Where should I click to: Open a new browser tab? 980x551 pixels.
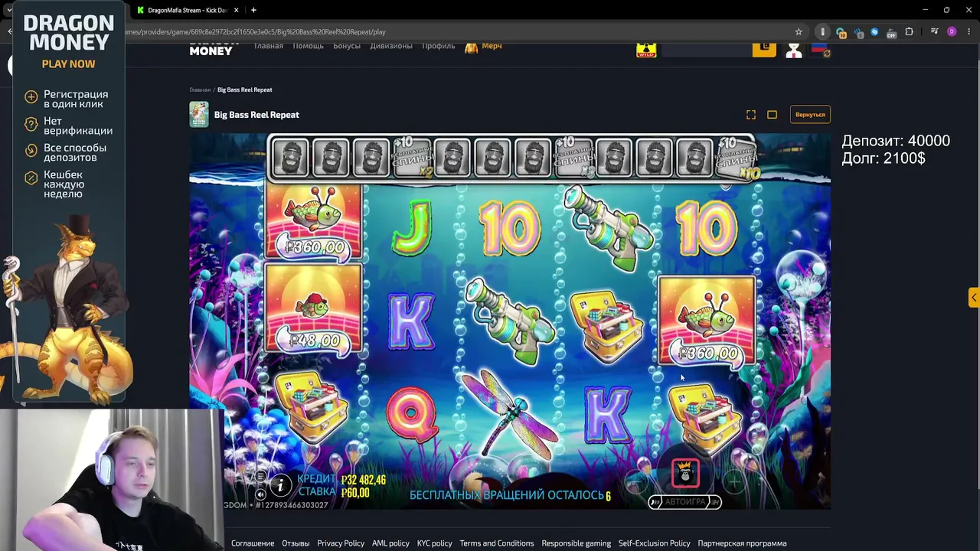253,10
